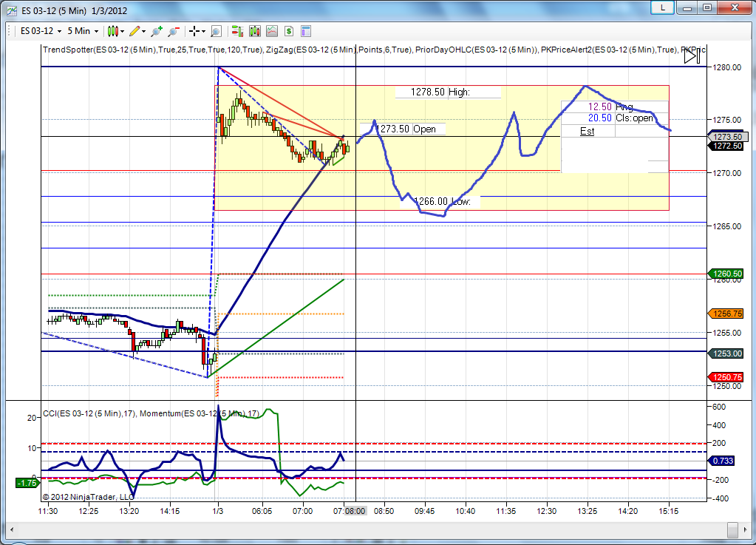The width and height of the screenshot is (756, 545).
Task: Expand the drawing tools dropdown arrow
Action: point(143,31)
